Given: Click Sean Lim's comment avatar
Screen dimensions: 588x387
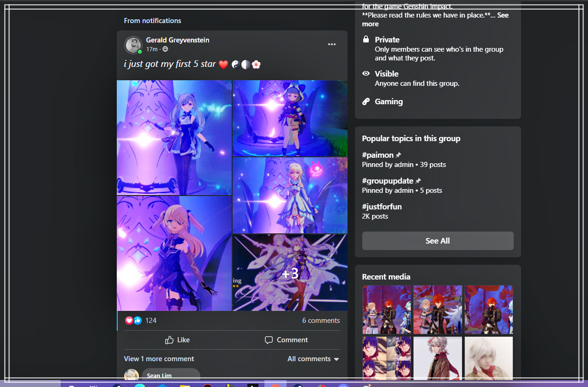Looking at the screenshot, I should (132, 375).
